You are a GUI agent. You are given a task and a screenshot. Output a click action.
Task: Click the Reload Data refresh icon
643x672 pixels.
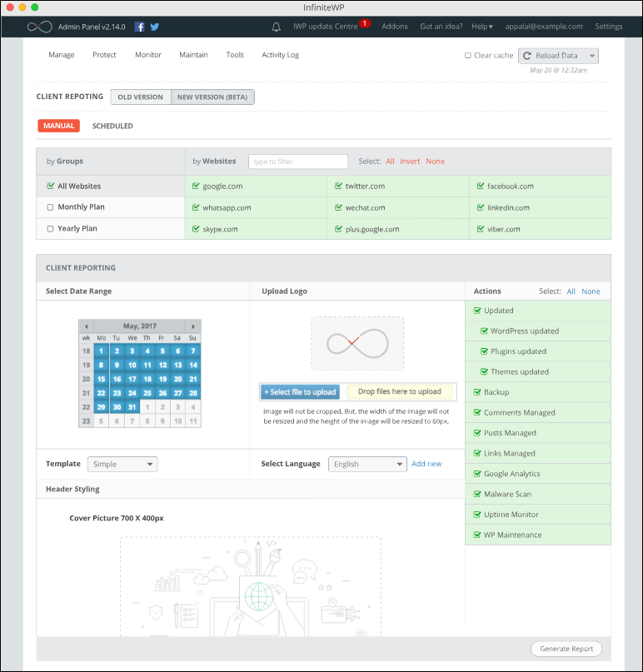coord(527,56)
